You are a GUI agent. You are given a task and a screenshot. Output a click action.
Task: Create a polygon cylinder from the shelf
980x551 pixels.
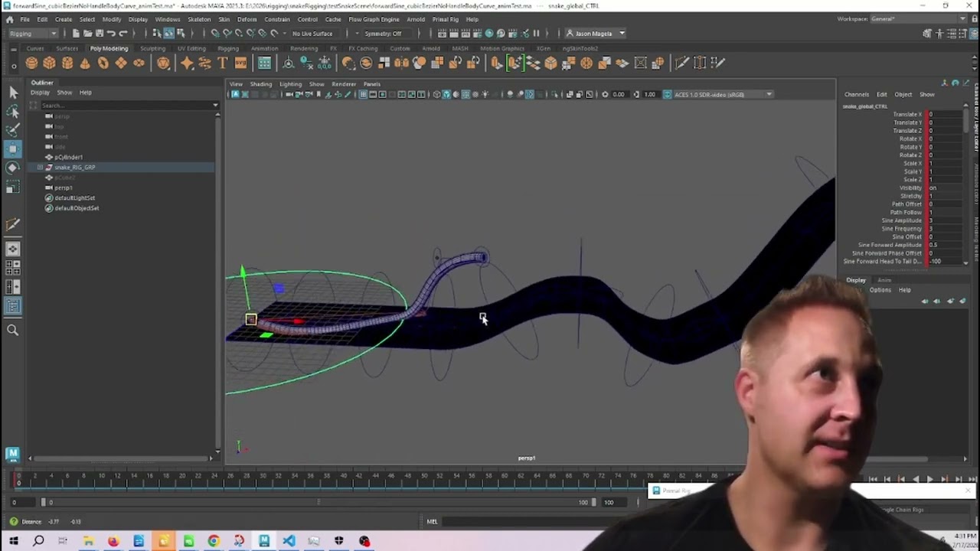[67, 63]
